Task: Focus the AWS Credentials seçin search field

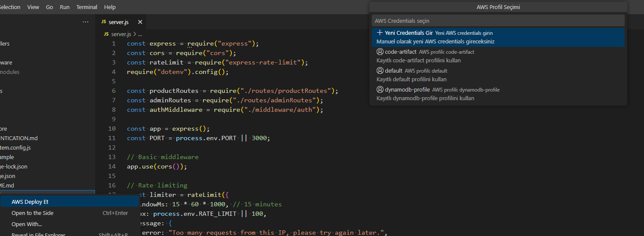Action: click(x=498, y=21)
